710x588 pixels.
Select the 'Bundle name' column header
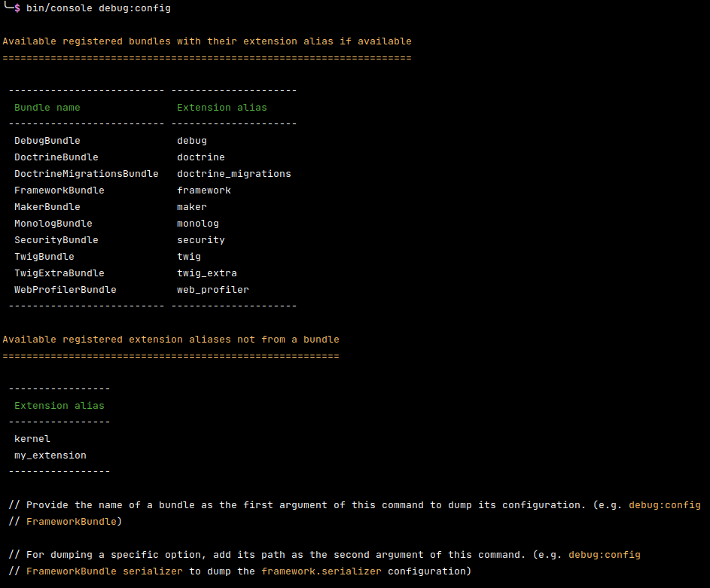point(47,107)
